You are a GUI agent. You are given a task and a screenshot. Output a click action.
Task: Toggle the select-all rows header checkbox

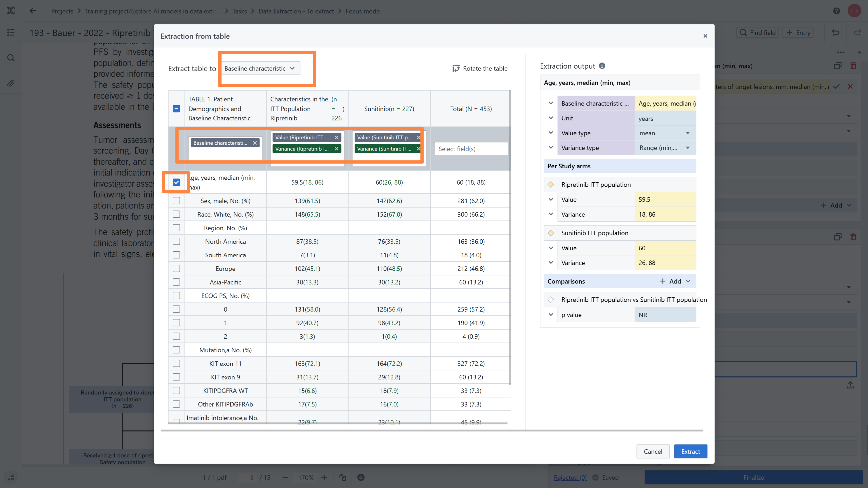pos(176,109)
